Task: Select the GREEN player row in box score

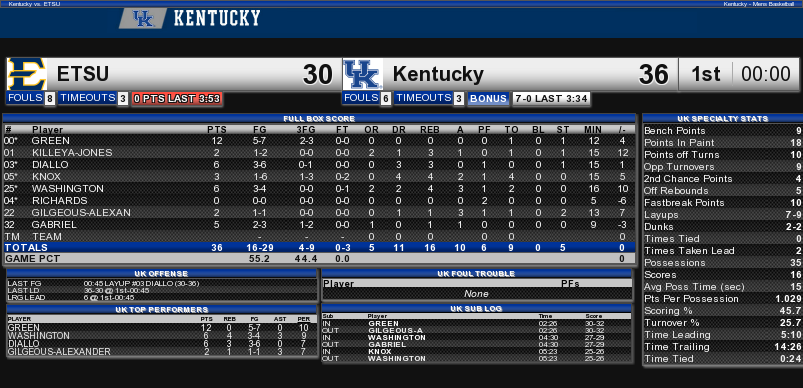Action: [319, 140]
